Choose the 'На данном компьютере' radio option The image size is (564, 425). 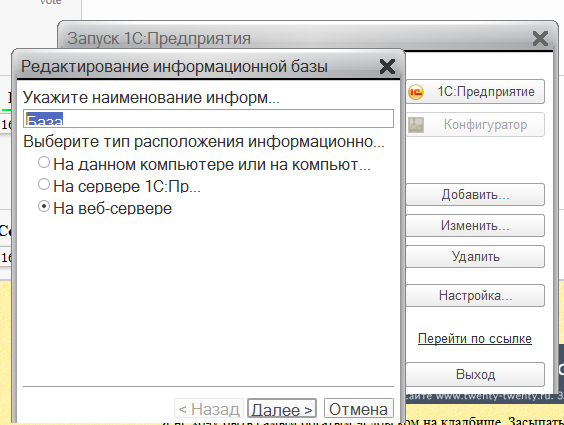[x=44, y=163]
